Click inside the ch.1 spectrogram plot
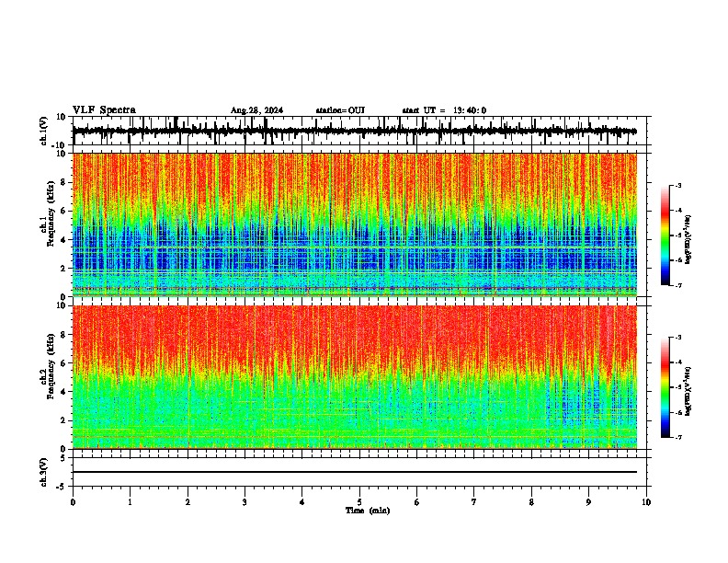Screen dimensions: 728x563 click(x=355, y=224)
